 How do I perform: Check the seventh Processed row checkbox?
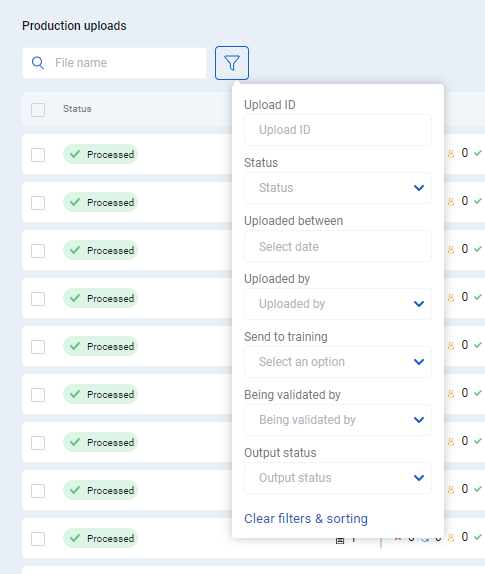pyautogui.click(x=38, y=443)
